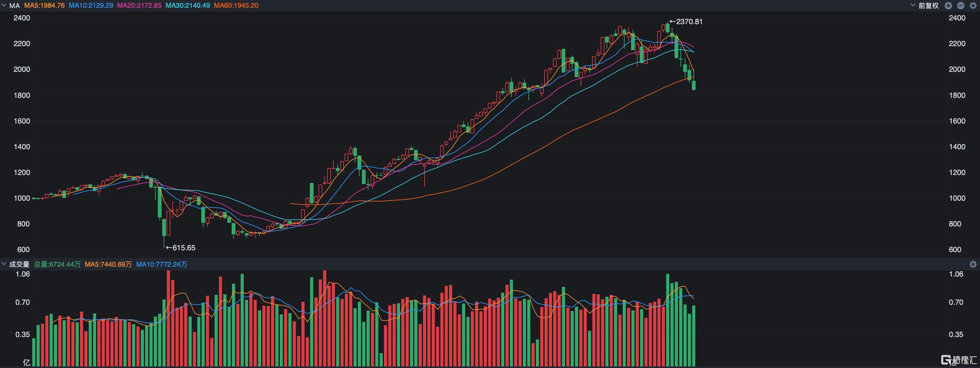The image size is (980, 368).
Task: Click the 2400 label on right axis
Action: (x=957, y=18)
